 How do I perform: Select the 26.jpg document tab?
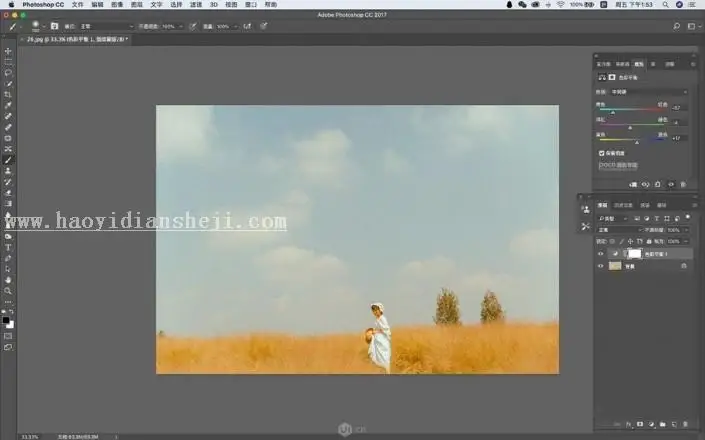pyautogui.click(x=77, y=39)
